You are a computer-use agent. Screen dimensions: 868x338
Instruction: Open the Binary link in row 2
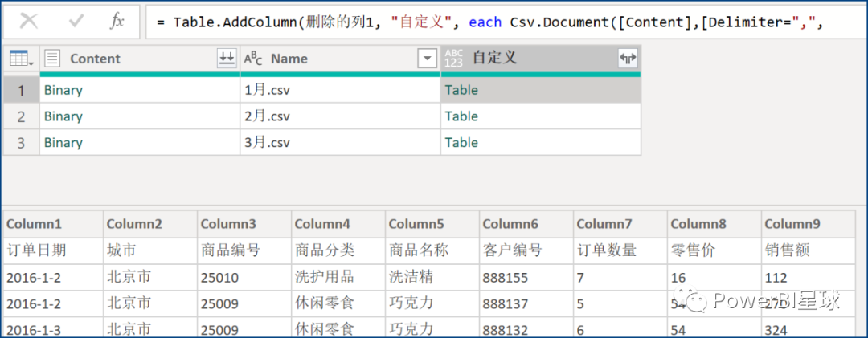click(x=63, y=116)
